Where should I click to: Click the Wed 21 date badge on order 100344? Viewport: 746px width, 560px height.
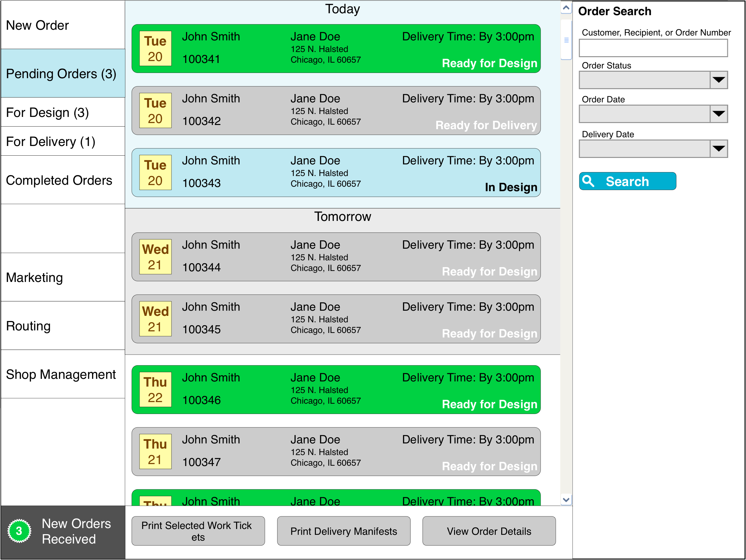click(155, 256)
